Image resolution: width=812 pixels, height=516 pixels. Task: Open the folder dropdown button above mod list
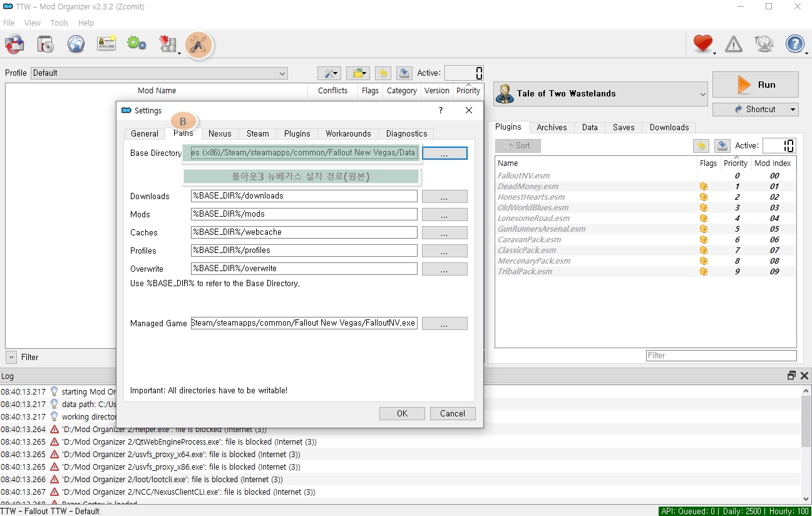click(x=358, y=73)
